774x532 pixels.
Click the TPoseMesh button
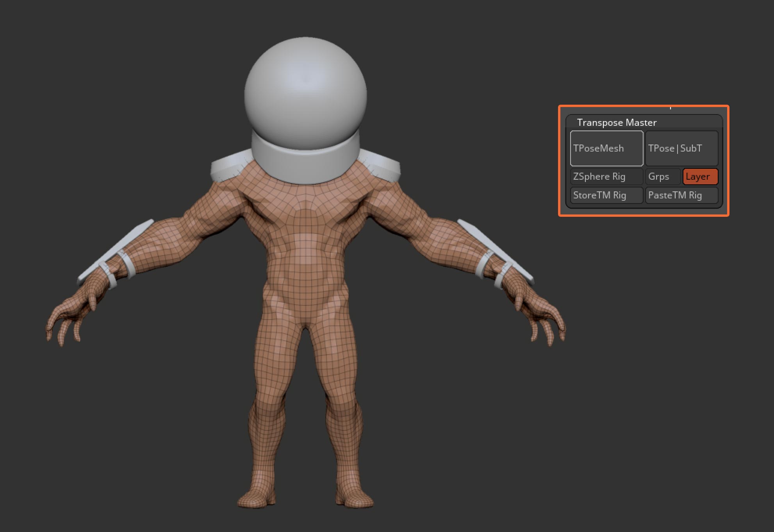[606, 148]
